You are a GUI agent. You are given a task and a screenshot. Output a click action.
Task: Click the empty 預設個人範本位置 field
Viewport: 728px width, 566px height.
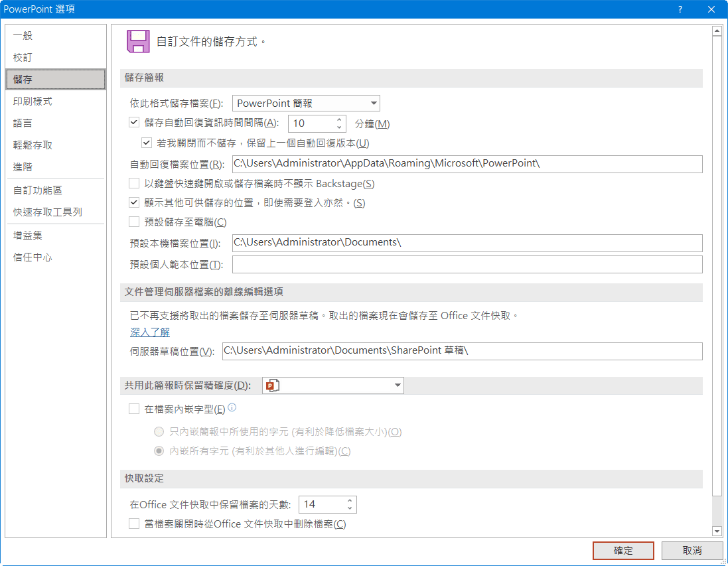click(x=467, y=264)
